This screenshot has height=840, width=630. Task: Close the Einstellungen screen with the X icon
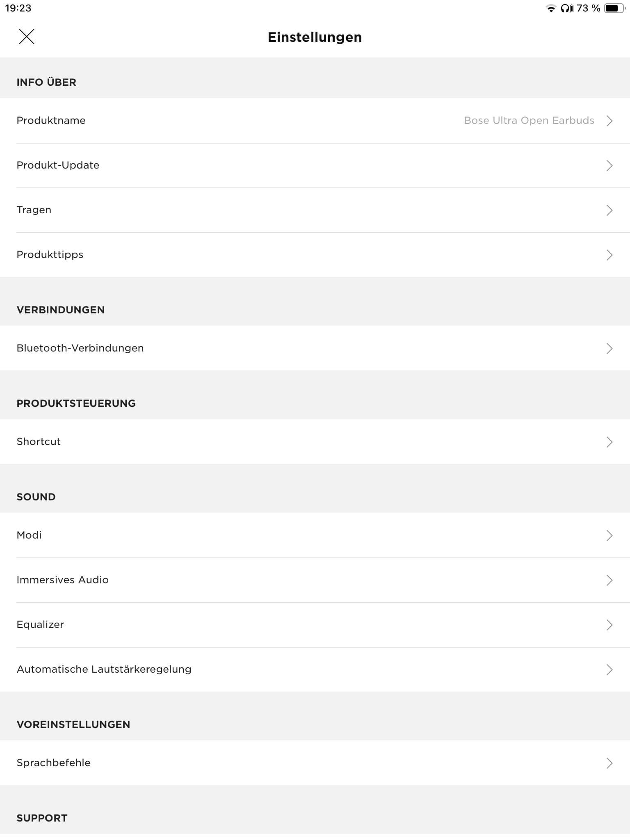tap(27, 37)
